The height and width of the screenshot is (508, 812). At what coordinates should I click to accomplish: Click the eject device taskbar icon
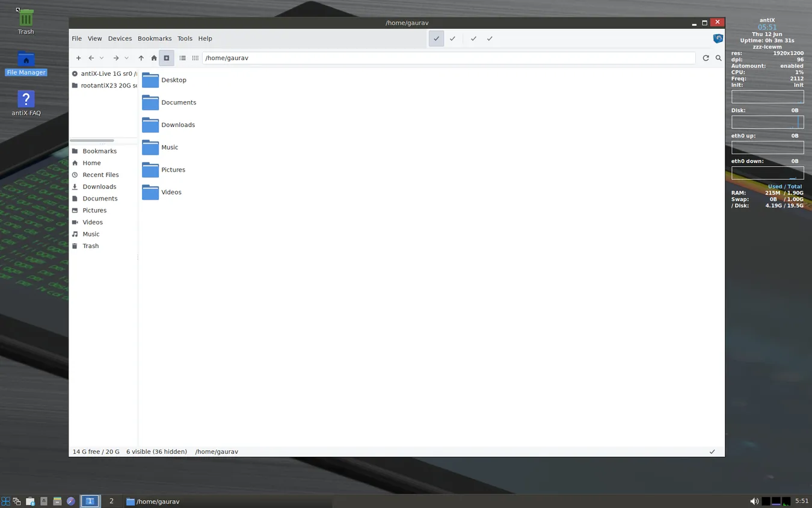[44, 501]
